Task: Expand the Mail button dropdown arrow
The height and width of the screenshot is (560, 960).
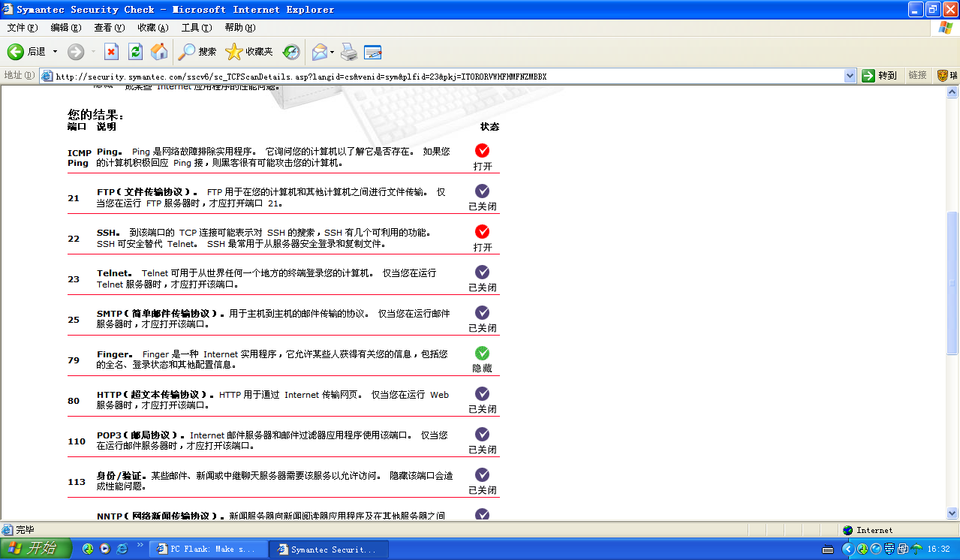Action: [x=332, y=52]
